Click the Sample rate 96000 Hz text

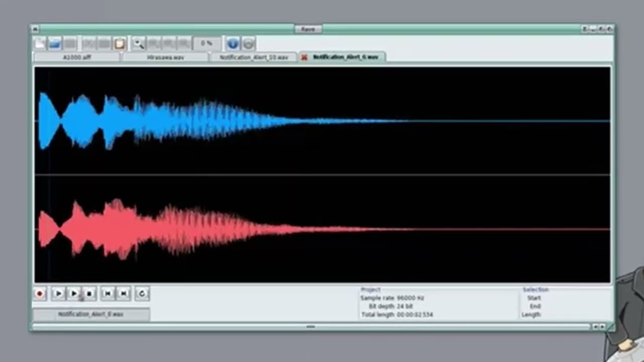pyautogui.click(x=392, y=298)
